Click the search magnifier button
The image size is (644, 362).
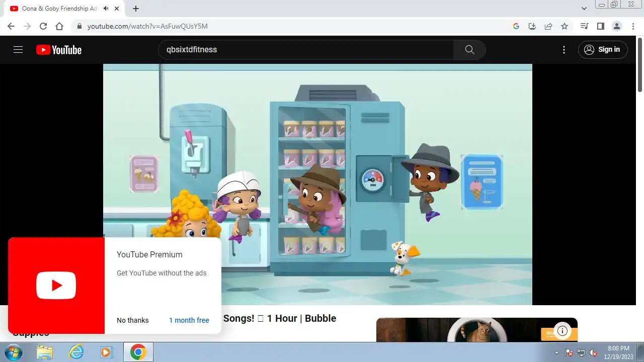pos(469,49)
